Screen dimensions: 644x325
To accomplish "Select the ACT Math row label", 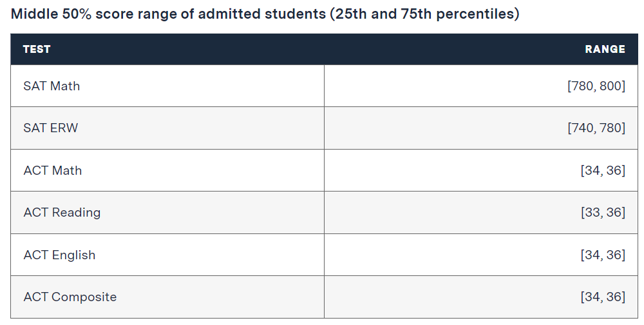I will [53, 170].
